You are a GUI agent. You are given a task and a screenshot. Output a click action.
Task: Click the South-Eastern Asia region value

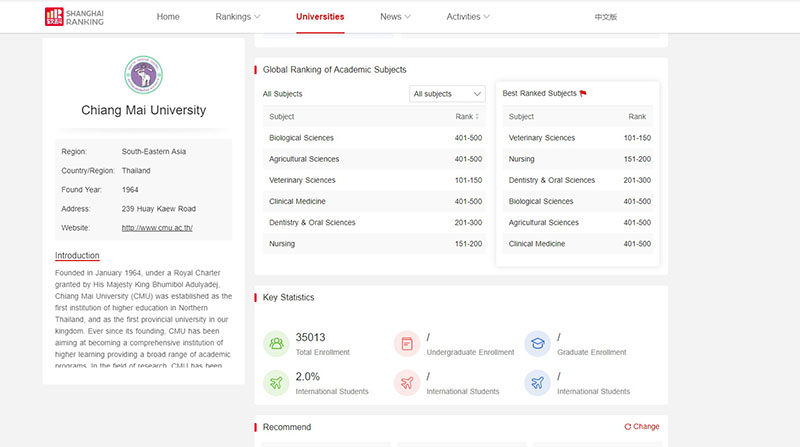[154, 152]
